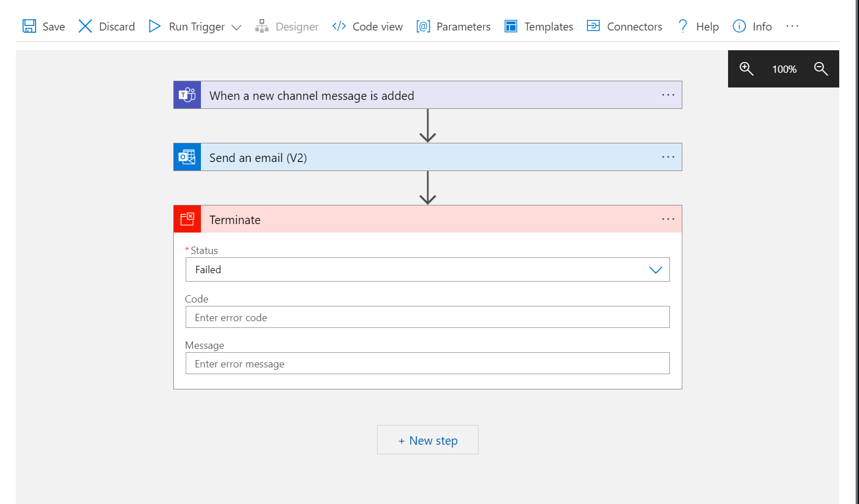Viewport: 859px width, 504px height.
Task: Click the red Terminate action icon
Action: click(187, 219)
